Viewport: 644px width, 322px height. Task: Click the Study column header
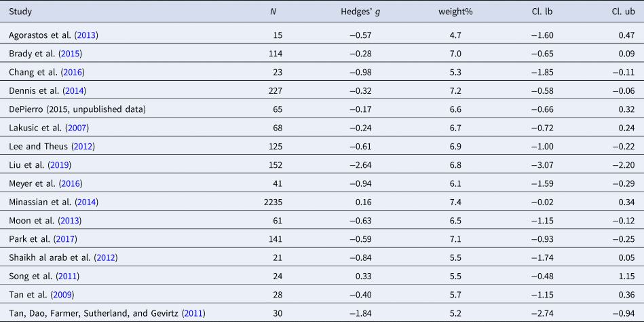(x=20, y=12)
